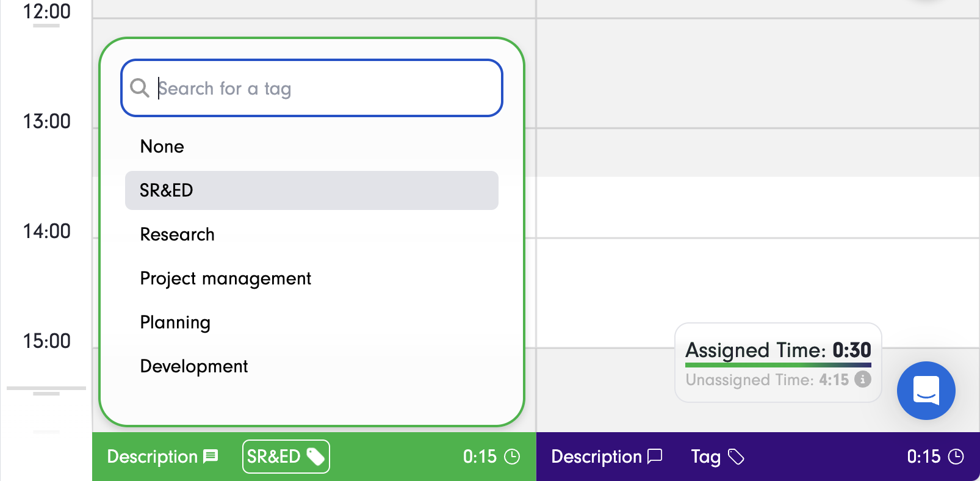Click the info icon beside Unassigned Time

863,379
